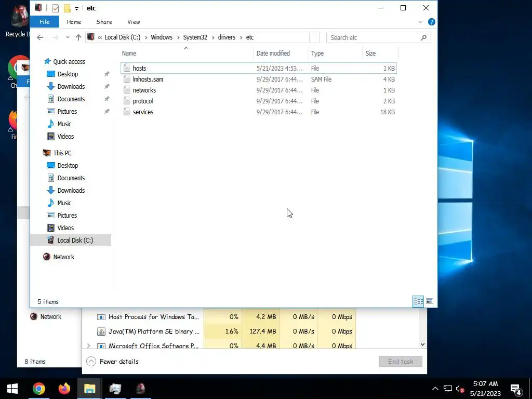Select the lmhosts.sam file
532x399 pixels.
[259, 79]
